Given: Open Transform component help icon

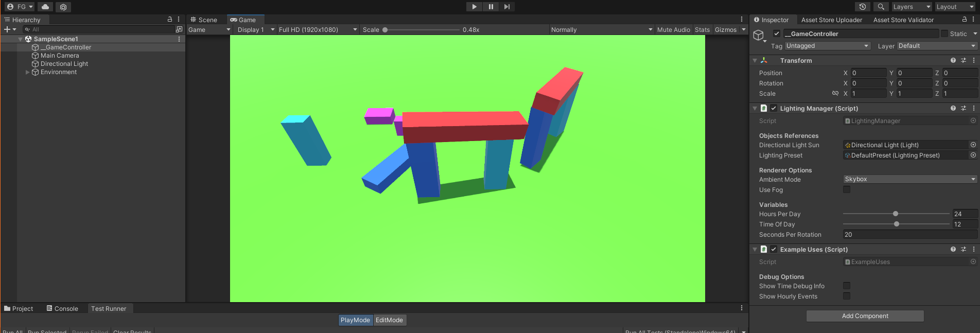Looking at the screenshot, I should [953, 60].
